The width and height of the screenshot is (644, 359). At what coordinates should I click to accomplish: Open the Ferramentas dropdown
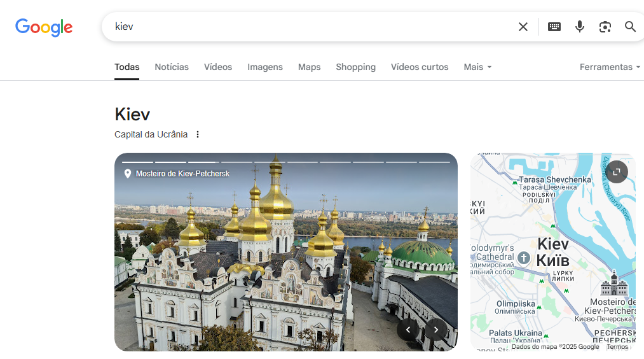[610, 67]
